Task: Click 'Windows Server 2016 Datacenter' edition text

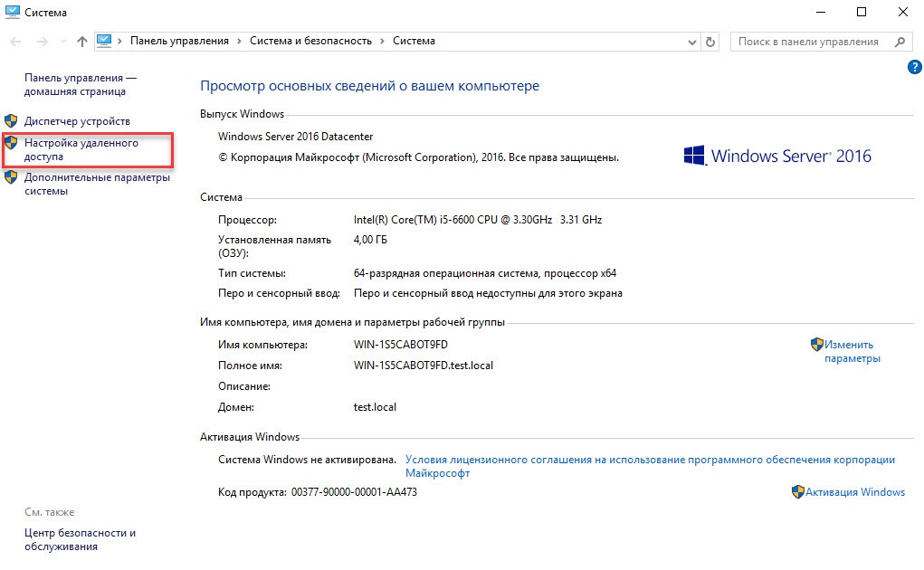Action: coord(295,136)
